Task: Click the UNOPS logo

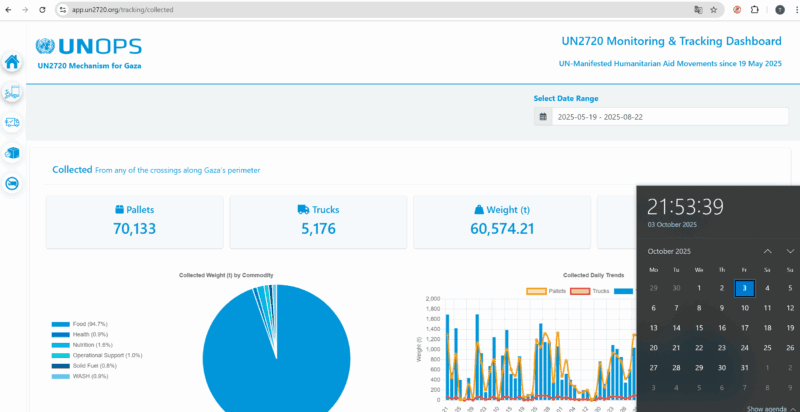Action: coord(88,46)
